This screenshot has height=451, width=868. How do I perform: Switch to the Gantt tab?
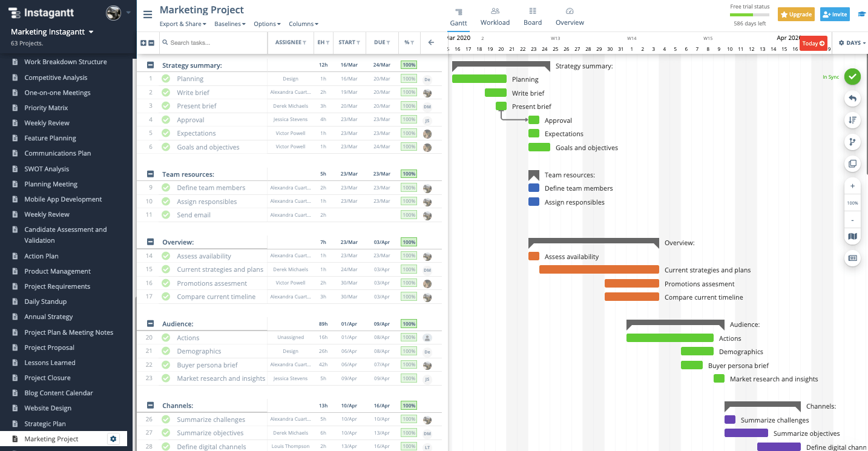pyautogui.click(x=458, y=16)
